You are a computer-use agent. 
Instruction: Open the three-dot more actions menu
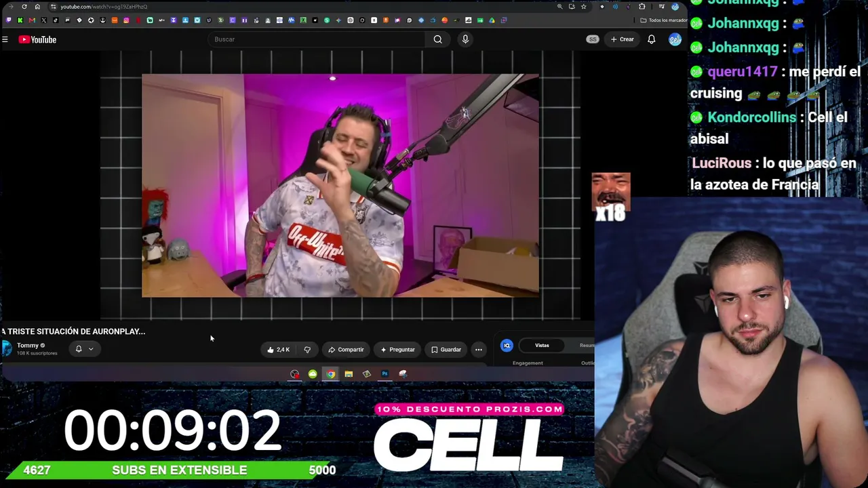click(x=479, y=350)
